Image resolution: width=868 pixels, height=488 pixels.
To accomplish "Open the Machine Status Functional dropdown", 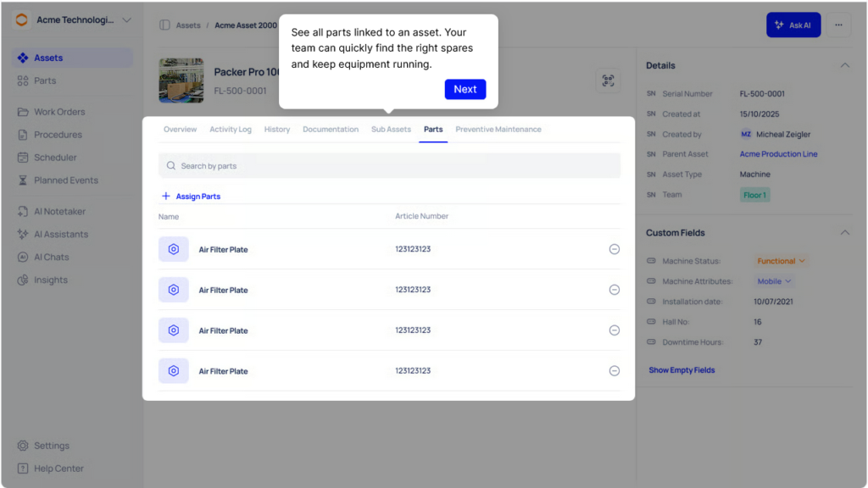I will 781,261.
